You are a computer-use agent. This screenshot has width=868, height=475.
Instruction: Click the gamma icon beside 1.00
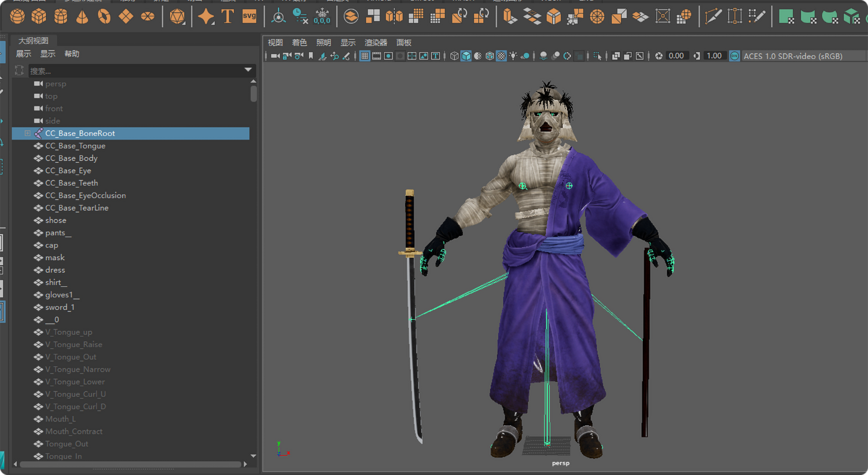(697, 56)
